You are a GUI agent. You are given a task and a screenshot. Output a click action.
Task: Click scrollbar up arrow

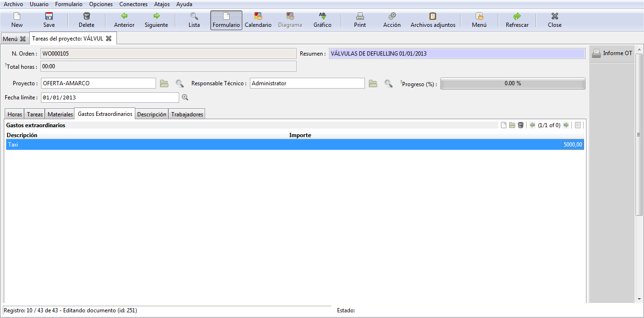(639, 49)
